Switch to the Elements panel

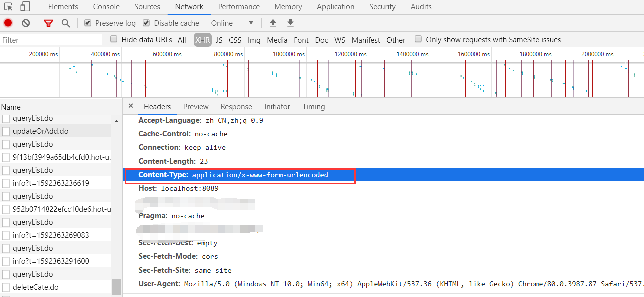[63, 7]
